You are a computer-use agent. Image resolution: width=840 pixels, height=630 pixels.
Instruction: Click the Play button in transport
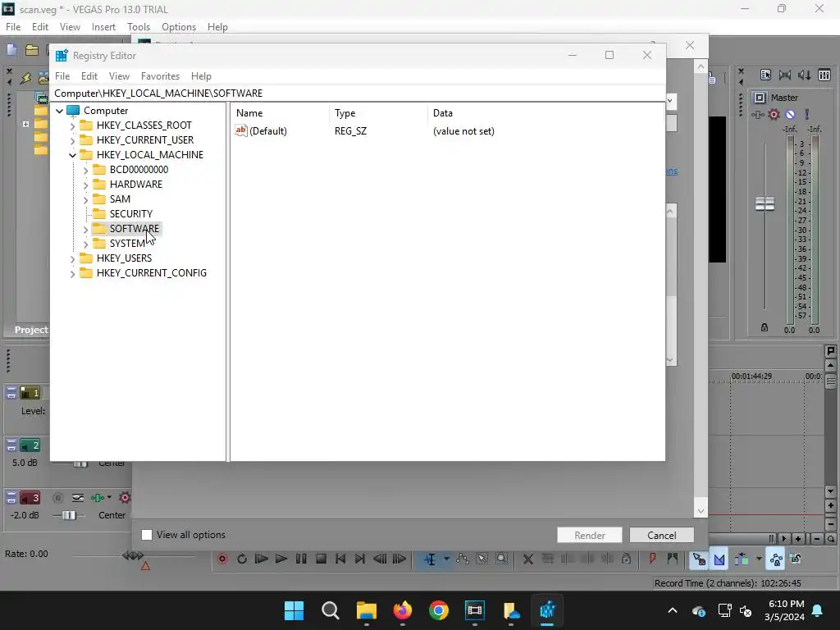[x=281, y=559]
